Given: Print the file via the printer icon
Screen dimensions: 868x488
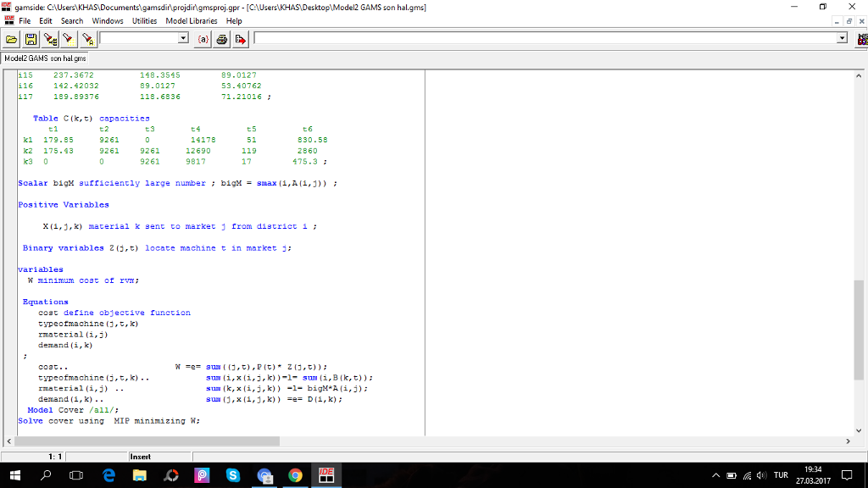Looking at the screenshot, I should pyautogui.click(x=220, y=38).
